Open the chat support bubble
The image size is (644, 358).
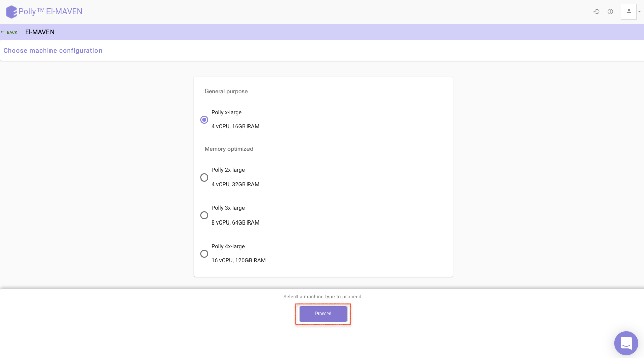(x=626, y=343)
